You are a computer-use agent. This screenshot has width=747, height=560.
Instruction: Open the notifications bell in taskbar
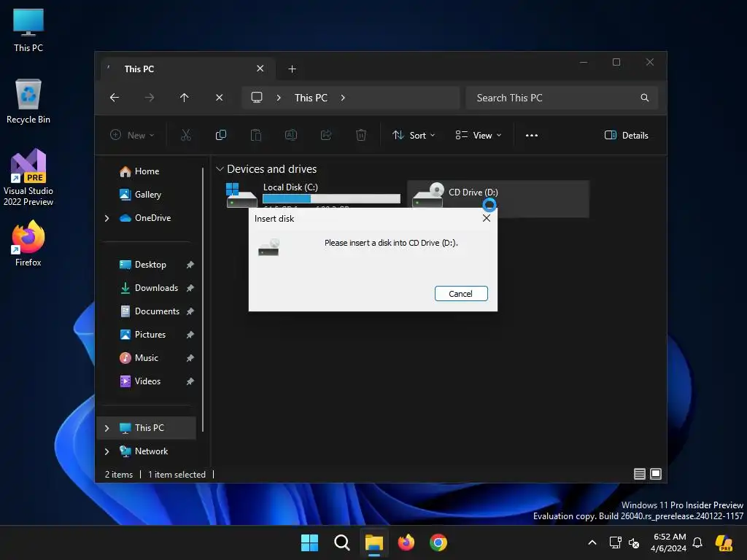point(697,542)
